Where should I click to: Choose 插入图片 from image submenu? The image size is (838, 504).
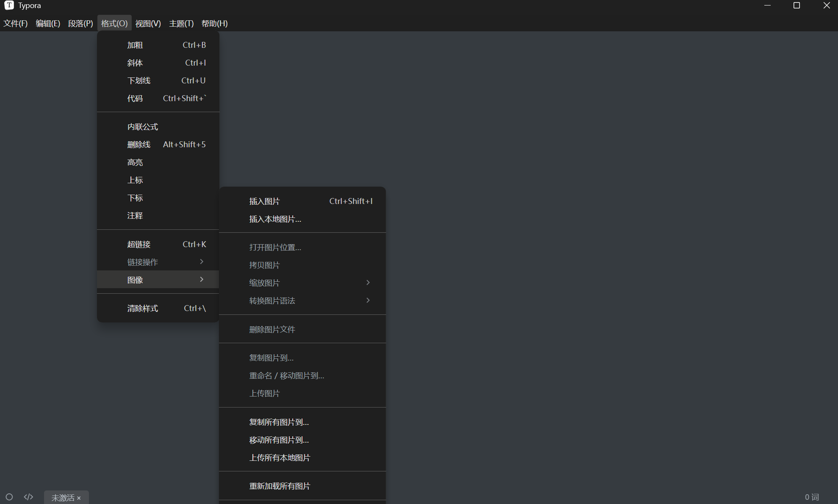click(x=264, y=201)
